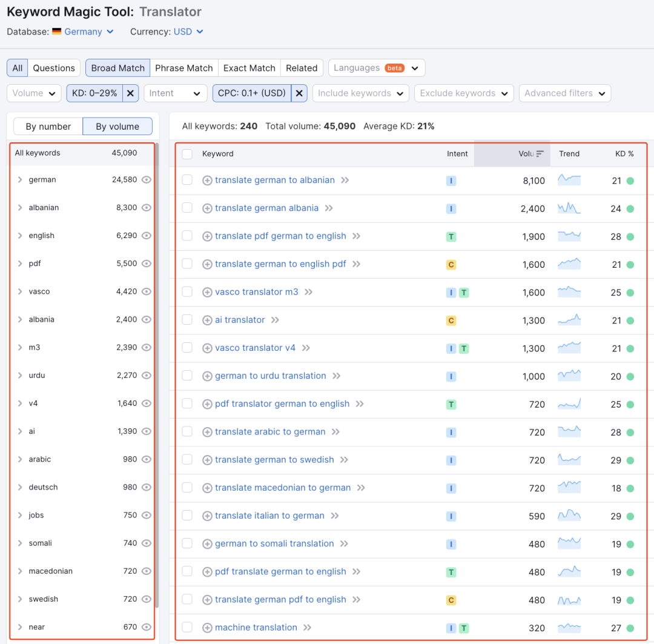The image size is (654, 644).
Task: Click double-arrow icon next to 'machine translation'
Action: pyautogui.click(x=308, y=628)
